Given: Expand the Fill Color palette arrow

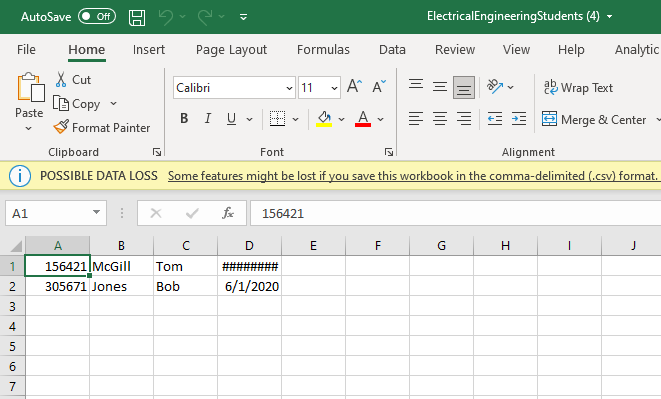Looking at the screenshot, I should pos(341,119).
